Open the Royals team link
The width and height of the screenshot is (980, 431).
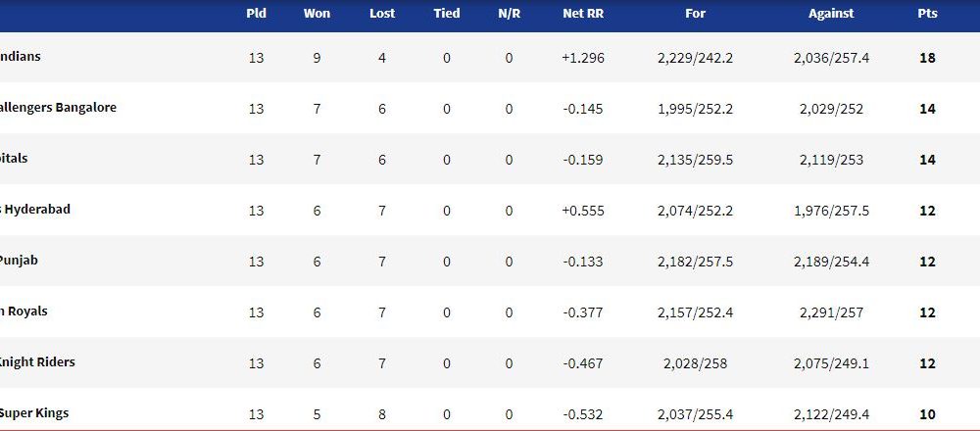point(24,311)
